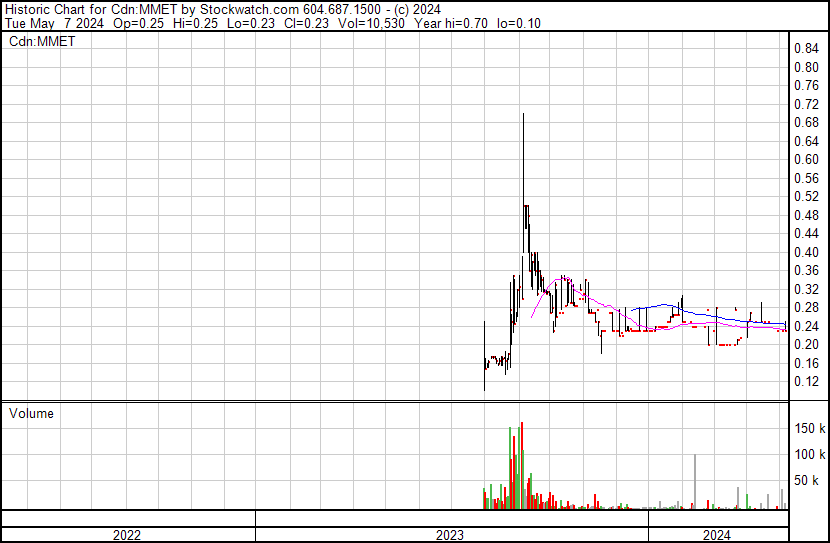Click the 0.12 price axis label
The height and width of the screenshot is (543, 830).
pos(807,382)
